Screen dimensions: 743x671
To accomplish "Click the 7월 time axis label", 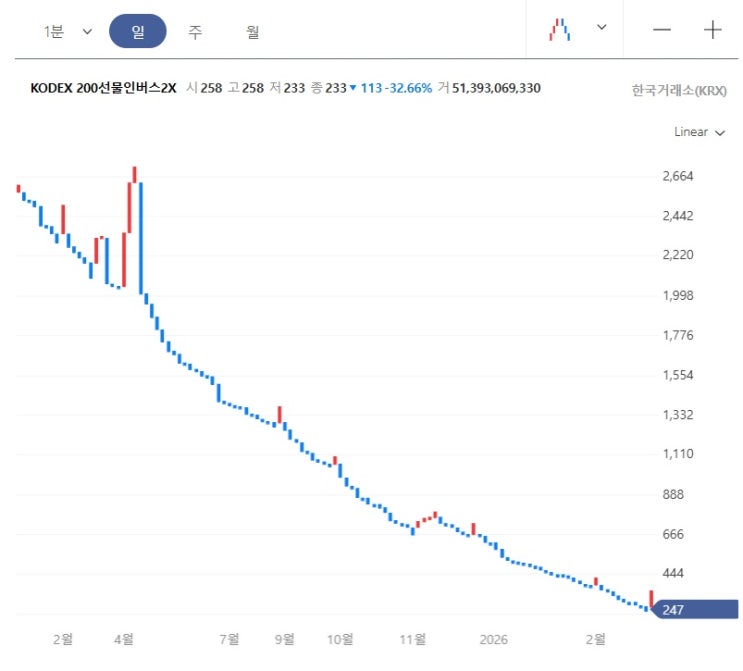I will tap(229, 640).
